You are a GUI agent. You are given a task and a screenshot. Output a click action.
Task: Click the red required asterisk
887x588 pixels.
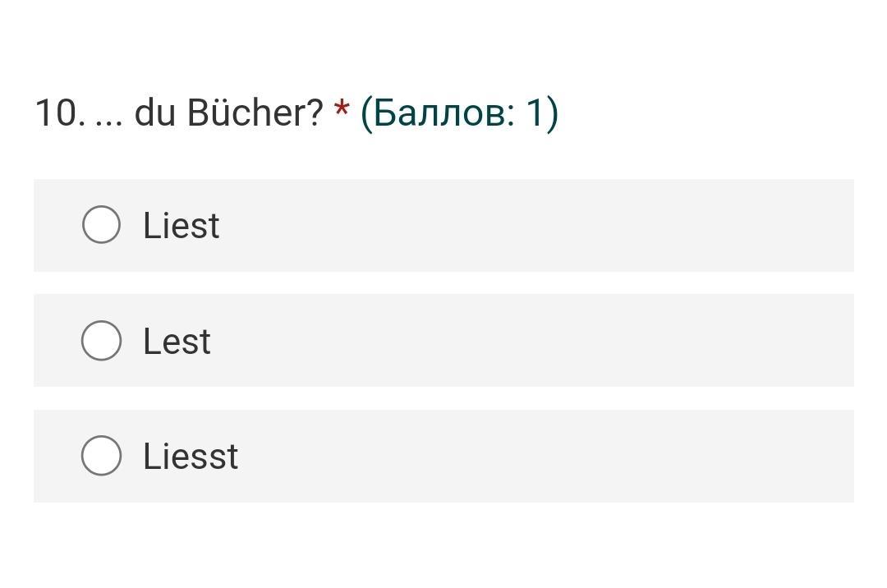342,108
